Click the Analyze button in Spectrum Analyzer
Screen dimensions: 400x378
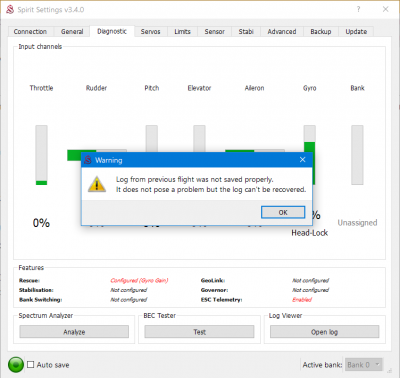pos(74,332)
